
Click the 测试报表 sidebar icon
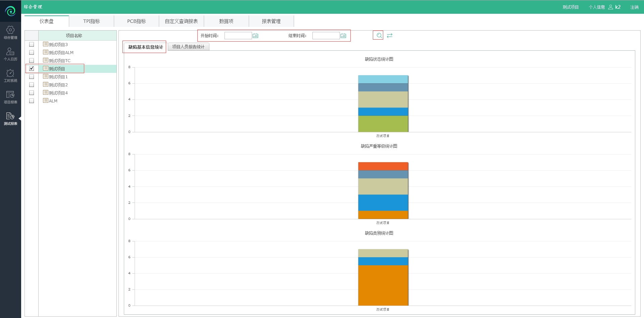pos(10,118)
